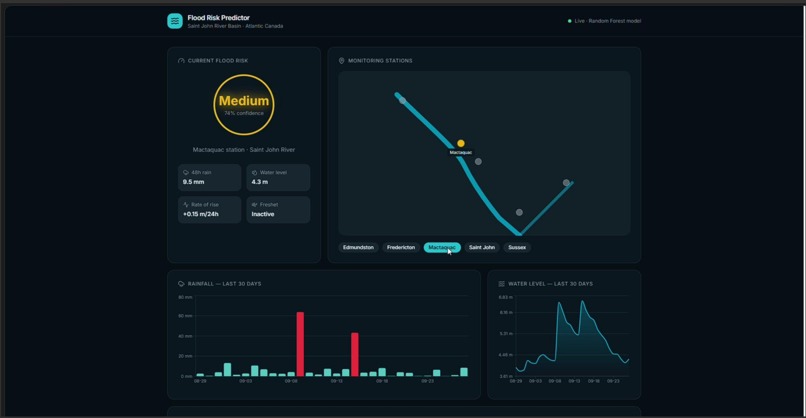The width and height of the screenshot is (806, 418).
Task: Click the Inactive freshet value
Action: coord(263,214)
